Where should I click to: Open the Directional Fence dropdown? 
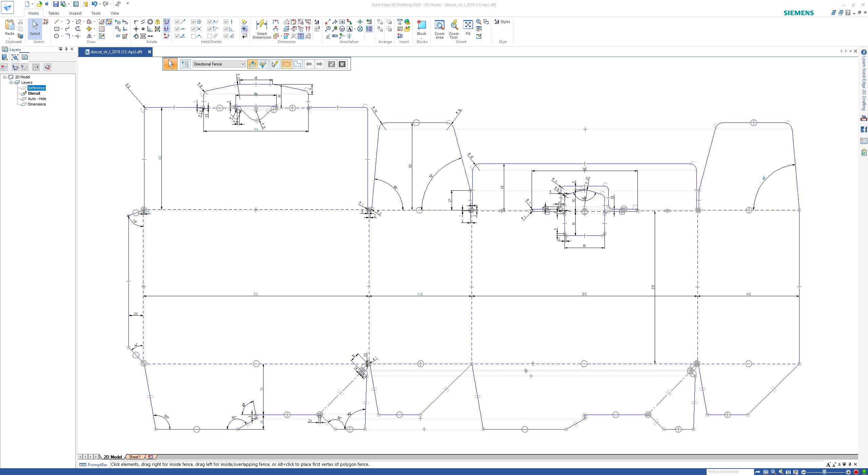click(x=243, y=64)
